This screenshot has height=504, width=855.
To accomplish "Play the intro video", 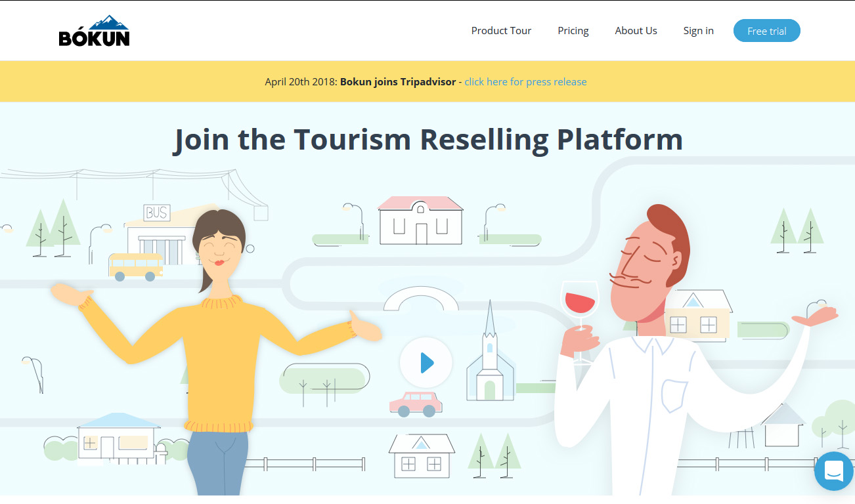I will [x=426, y=362].
